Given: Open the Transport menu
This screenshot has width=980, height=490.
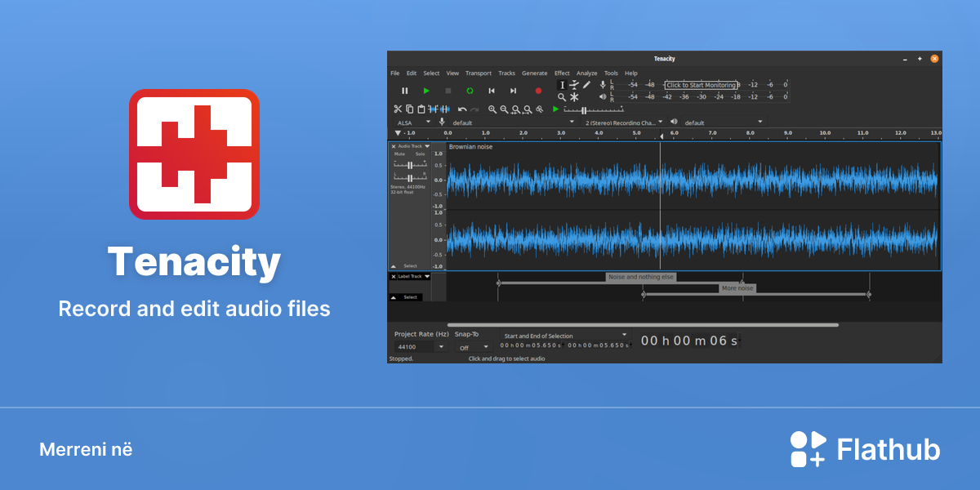Looking at the screenshot, I should point(479,73).
